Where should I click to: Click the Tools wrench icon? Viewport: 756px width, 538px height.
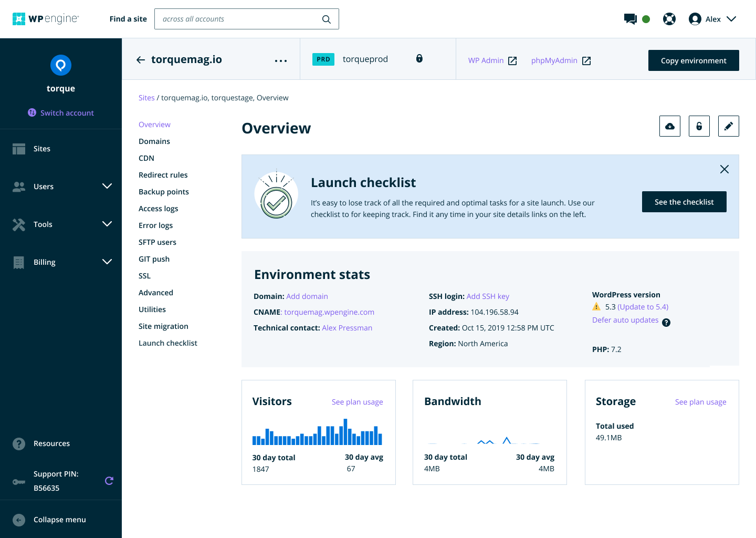pyautogui.click(x=19, y=224)
